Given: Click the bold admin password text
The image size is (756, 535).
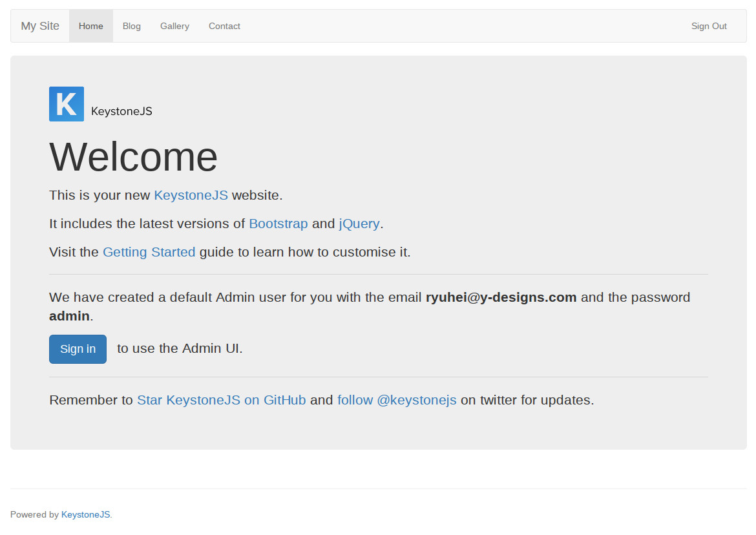Looking at the screenshot, I should [x=69, y=316].
